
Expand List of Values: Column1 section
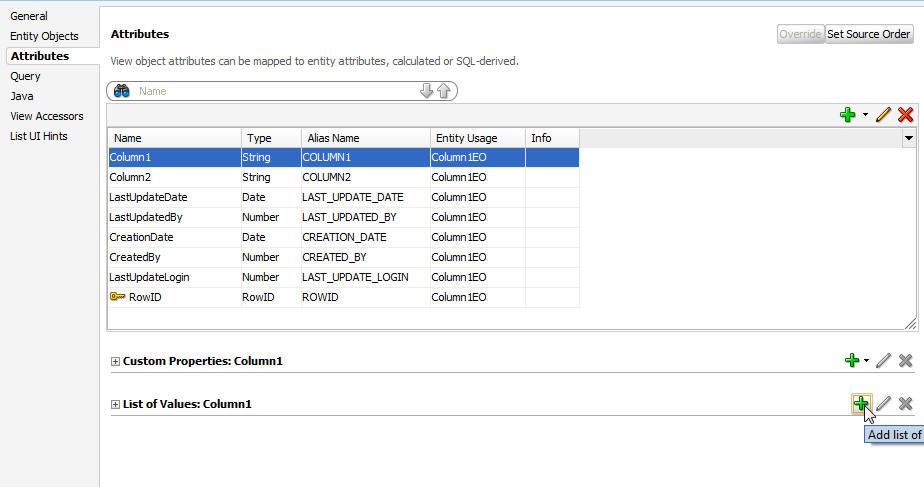point(116,404)
